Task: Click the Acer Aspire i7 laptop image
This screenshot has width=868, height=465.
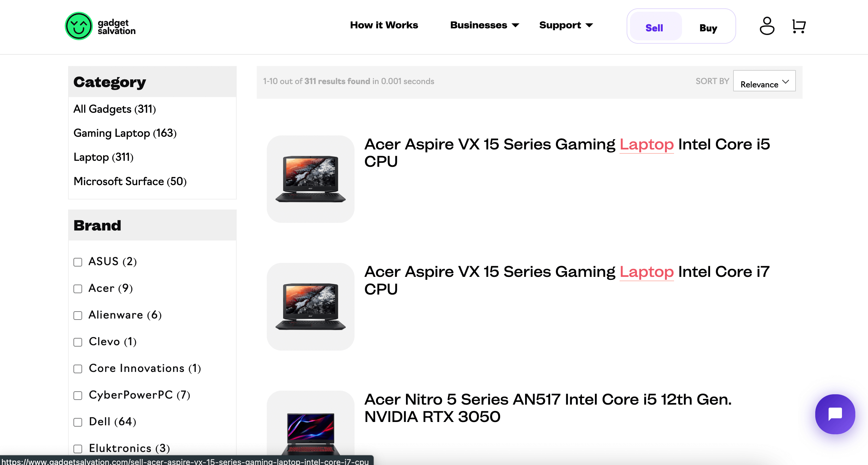Action: 310,307
